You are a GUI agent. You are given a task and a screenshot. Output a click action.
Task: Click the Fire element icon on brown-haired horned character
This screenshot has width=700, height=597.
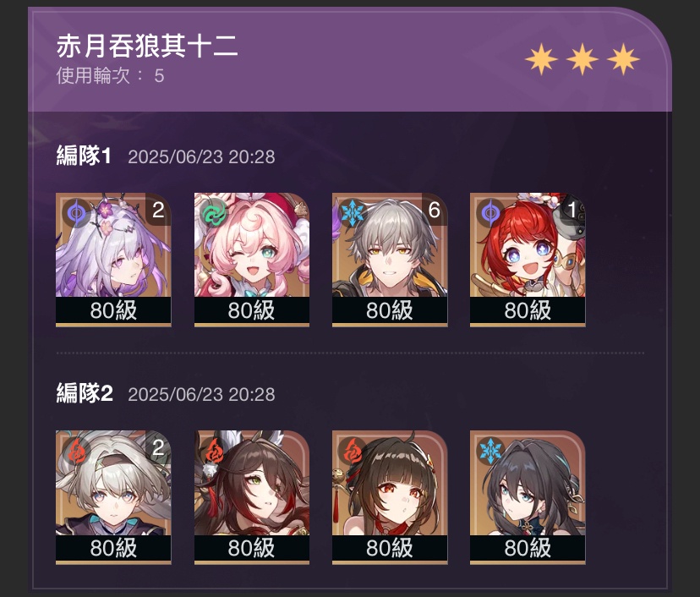(214, 450)
